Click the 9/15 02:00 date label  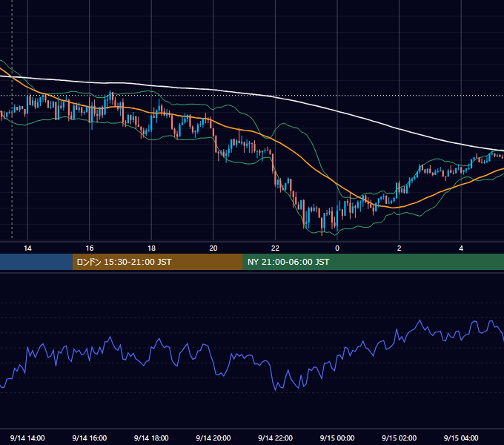[399, 438]
